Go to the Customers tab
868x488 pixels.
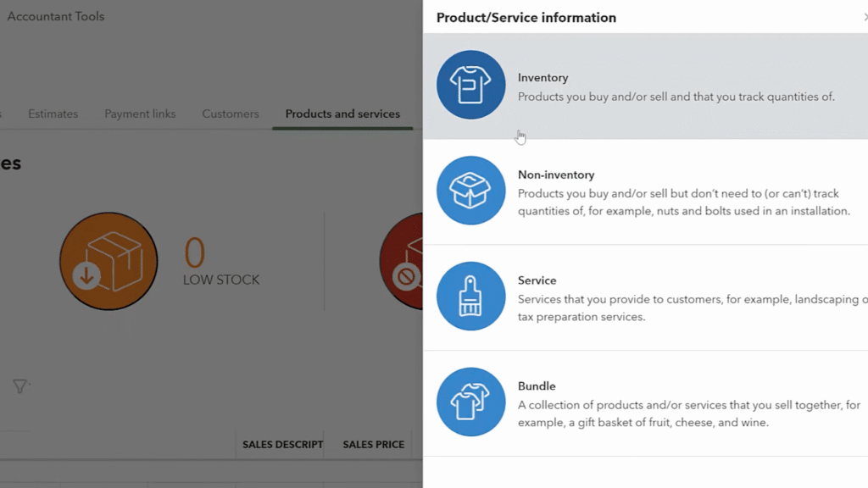click(231, 114)
